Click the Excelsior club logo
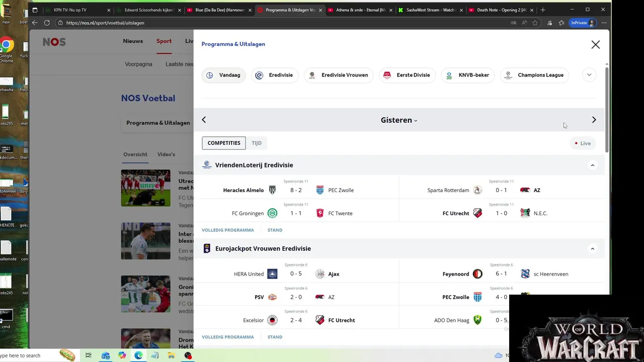This screenshot has height=362, width=644. click(x=272, y=320)
